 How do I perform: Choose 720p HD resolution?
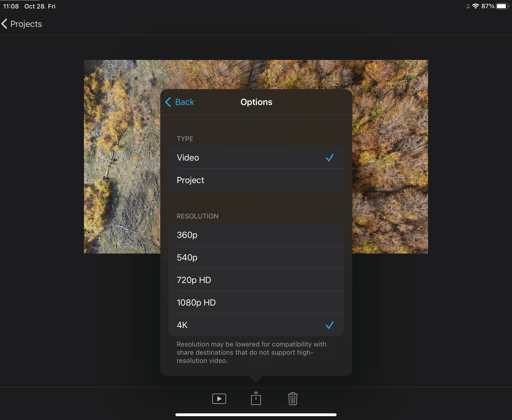pyautogui.click(x=256, y=280)
